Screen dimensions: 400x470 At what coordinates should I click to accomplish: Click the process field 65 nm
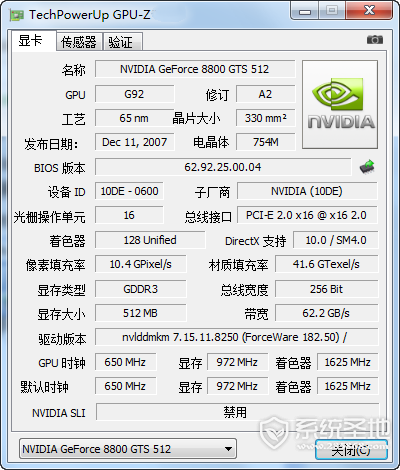[134, 118]
